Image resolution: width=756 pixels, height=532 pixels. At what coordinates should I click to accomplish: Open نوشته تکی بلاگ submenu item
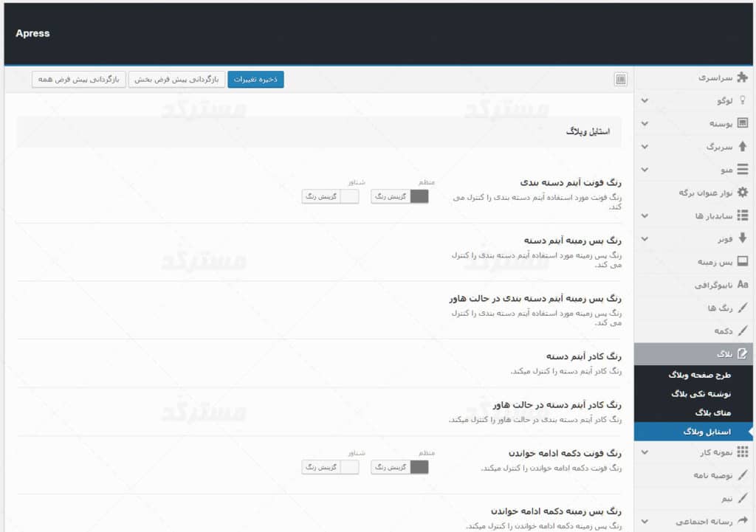click(693, 394)
